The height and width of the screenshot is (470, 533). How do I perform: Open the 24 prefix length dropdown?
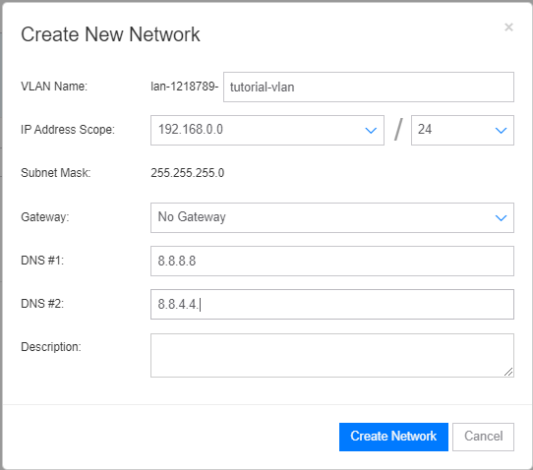coord(462,130)
